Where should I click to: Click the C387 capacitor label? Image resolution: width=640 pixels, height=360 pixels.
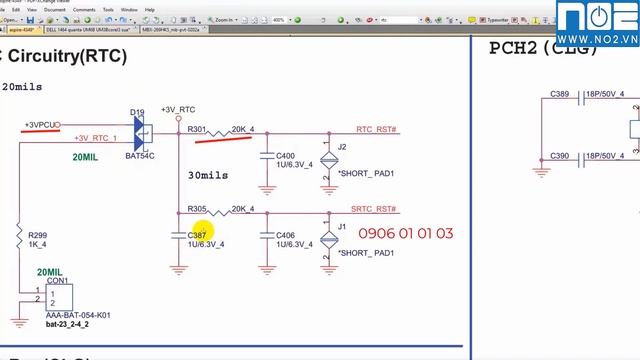197,236
